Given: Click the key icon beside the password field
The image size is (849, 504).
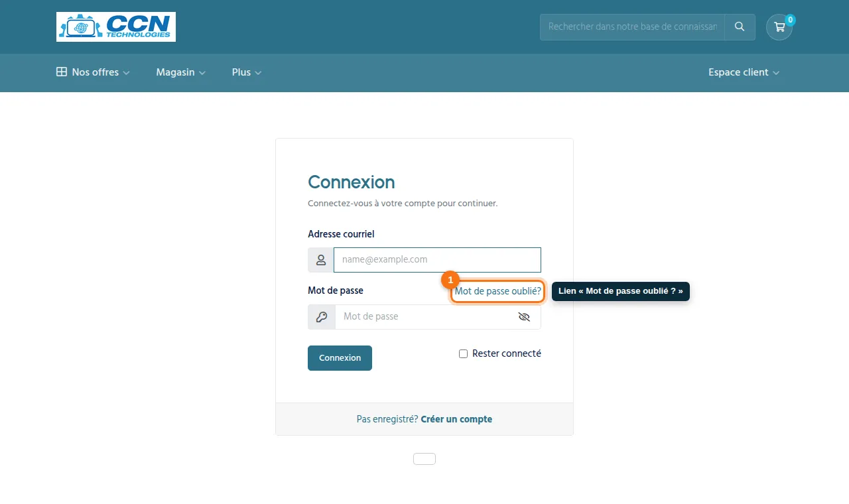Looking at the screenshot, I should (322, 317).
